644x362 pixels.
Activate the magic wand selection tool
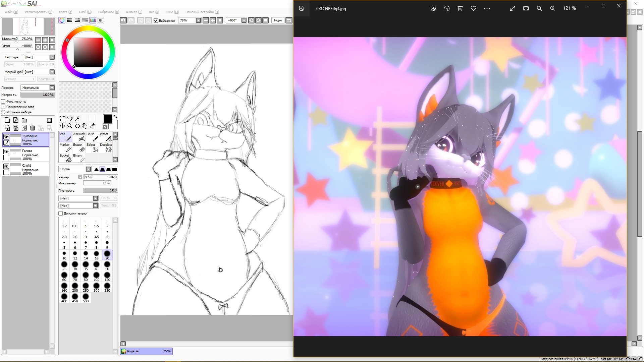tap(77, 119)
